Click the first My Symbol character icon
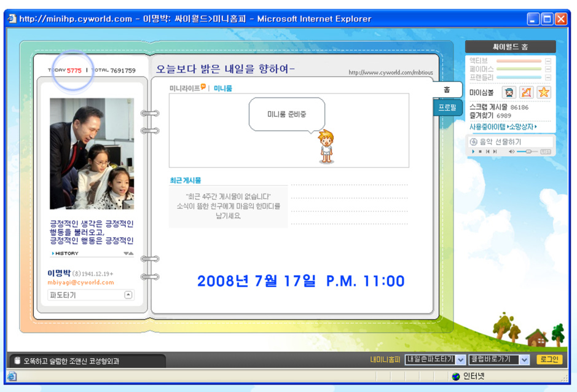 click(x=509, y=92)
